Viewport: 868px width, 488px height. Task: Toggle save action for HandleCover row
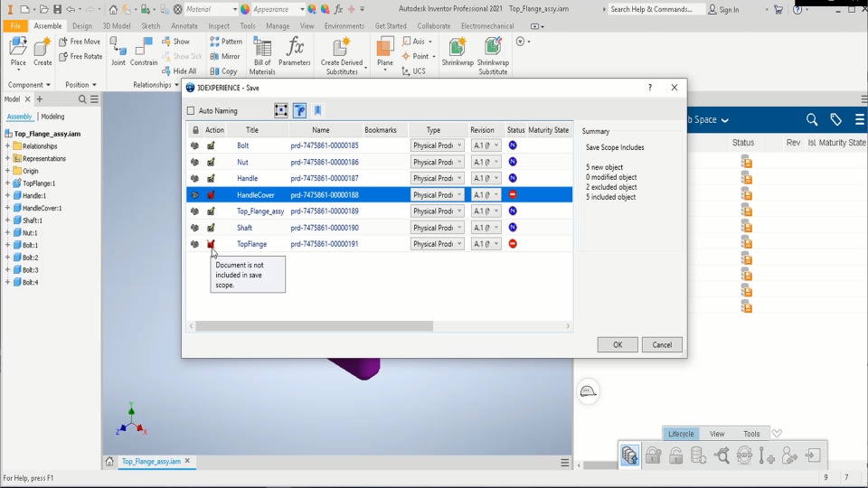211,195
